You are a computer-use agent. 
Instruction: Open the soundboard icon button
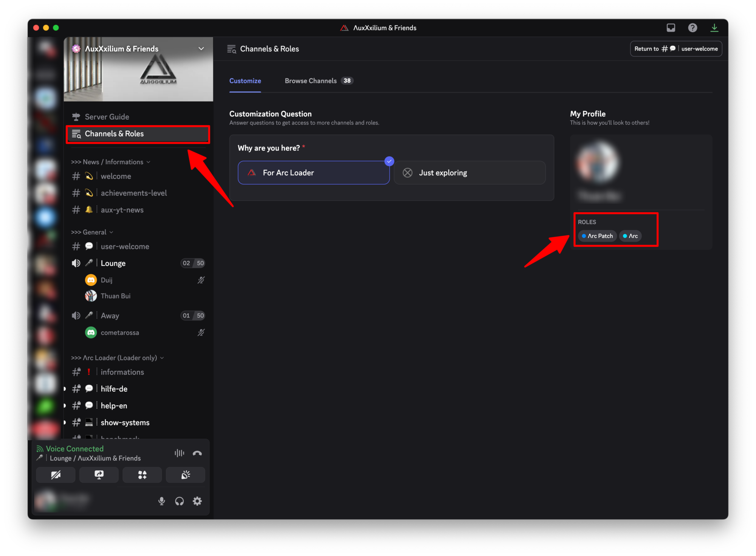[x=185, y=475]
